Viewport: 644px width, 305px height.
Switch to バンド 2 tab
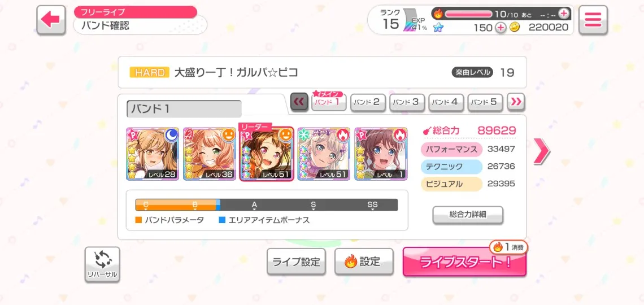[368, 102]
